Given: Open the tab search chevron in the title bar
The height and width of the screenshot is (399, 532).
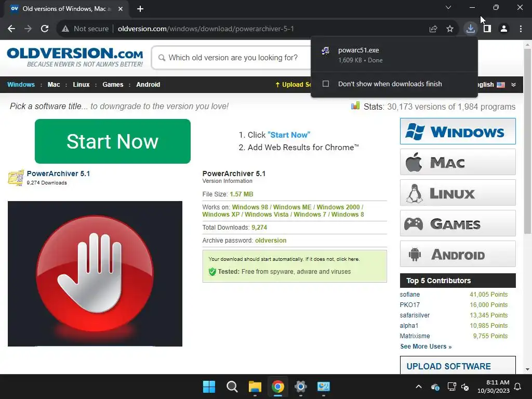Looking at the screenshot, I should tap(448, 7).
